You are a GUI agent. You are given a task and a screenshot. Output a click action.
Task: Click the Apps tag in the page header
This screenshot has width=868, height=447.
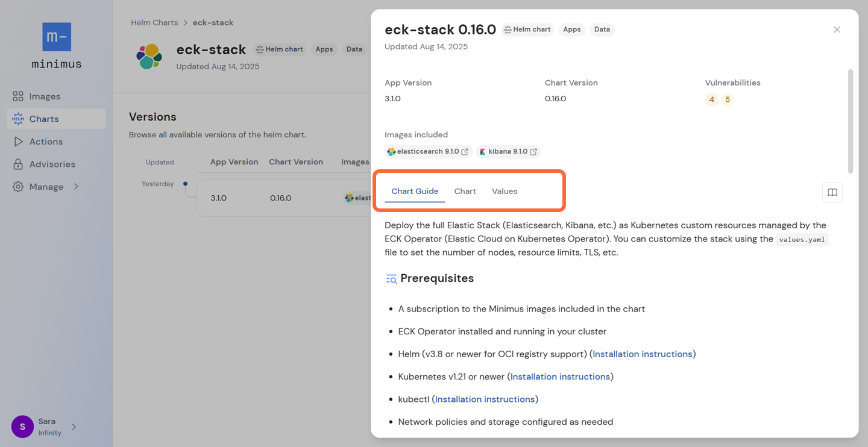[324, 49]
